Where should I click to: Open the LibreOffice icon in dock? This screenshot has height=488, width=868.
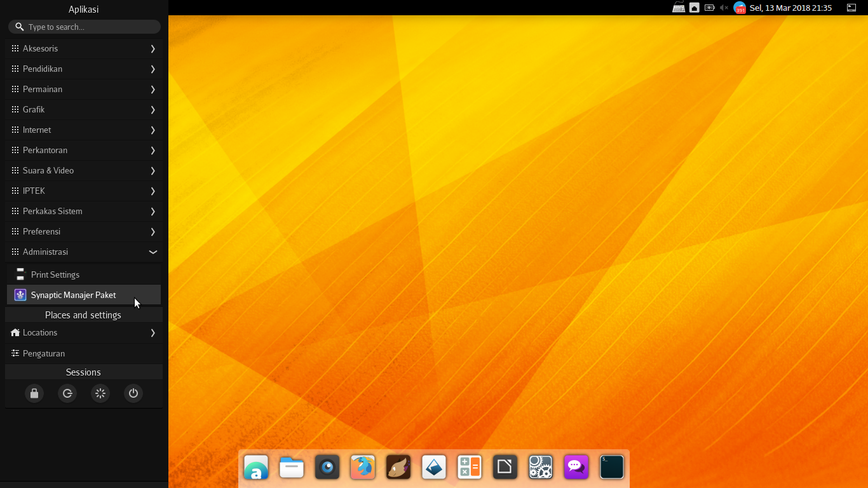pos(505,468)
